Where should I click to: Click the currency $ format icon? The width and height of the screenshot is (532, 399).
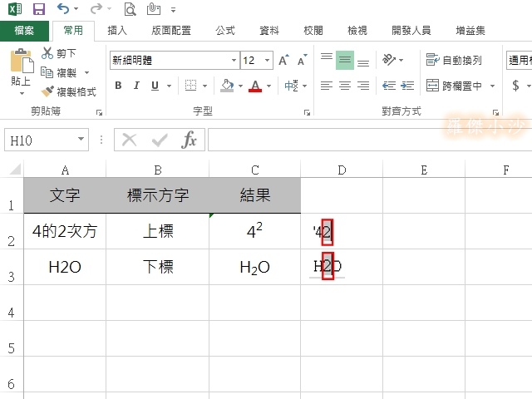point(515,86)
